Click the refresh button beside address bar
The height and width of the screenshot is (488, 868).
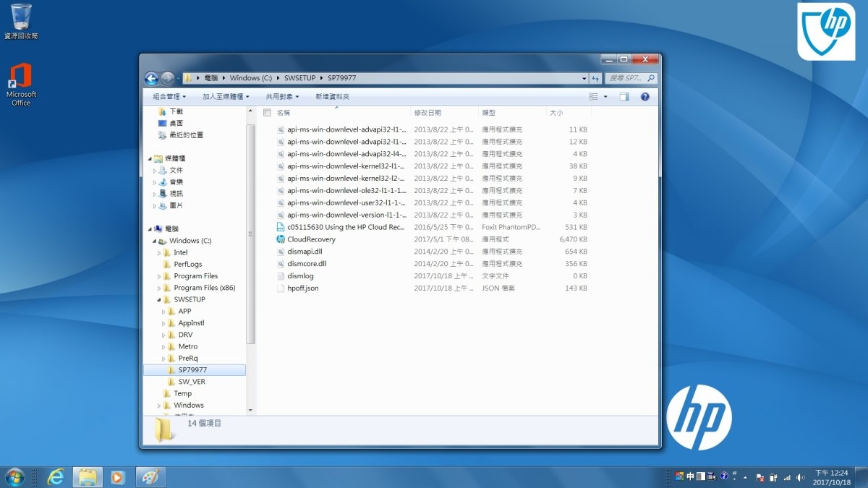click(596, 78)
